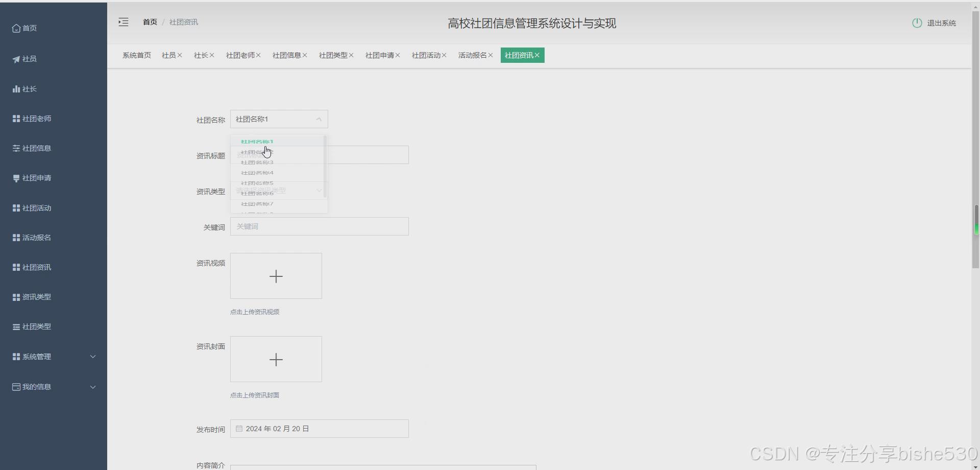
Task: Close the 社团申请 tab with its X
Action: [398, 55]
